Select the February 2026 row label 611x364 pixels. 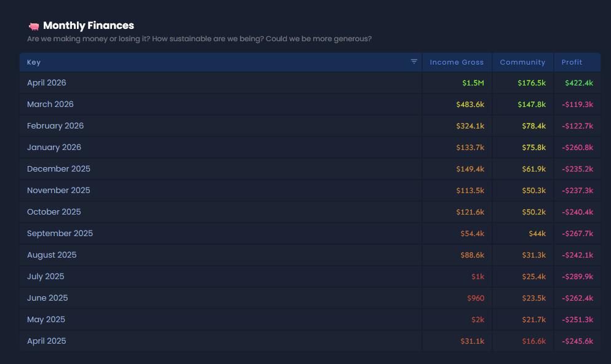pos(55,126)
